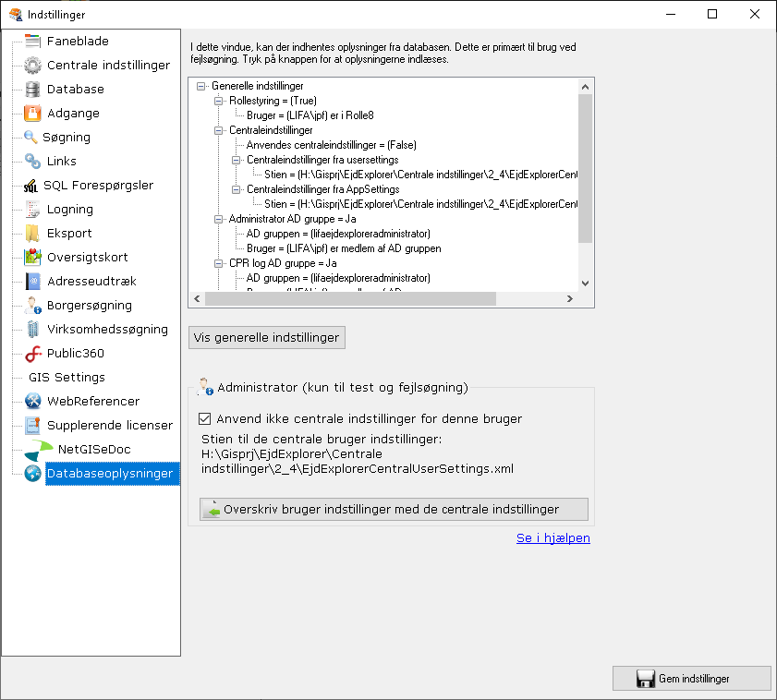Uncheck 'Anvend ikke centrale indstillinger for denne bruger'
This screenshot has width=777, height=700.
tap(205, 418)
